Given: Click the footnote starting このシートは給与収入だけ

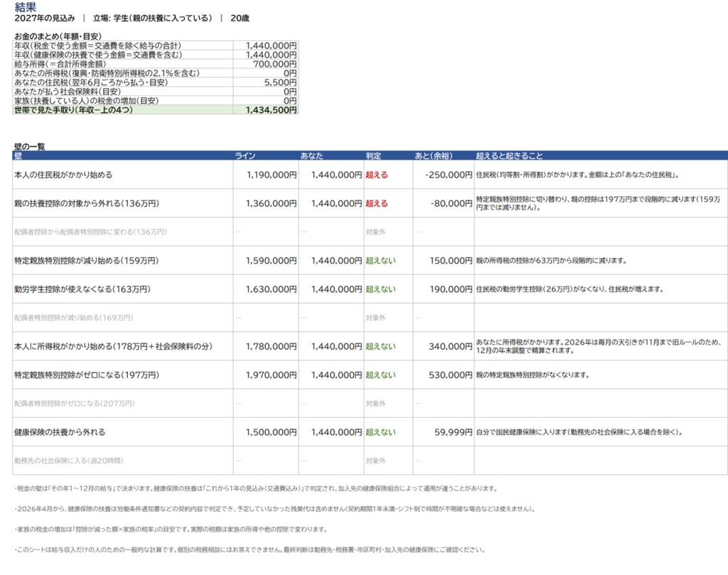Looking at the screenshot, I should coord(250,549).
